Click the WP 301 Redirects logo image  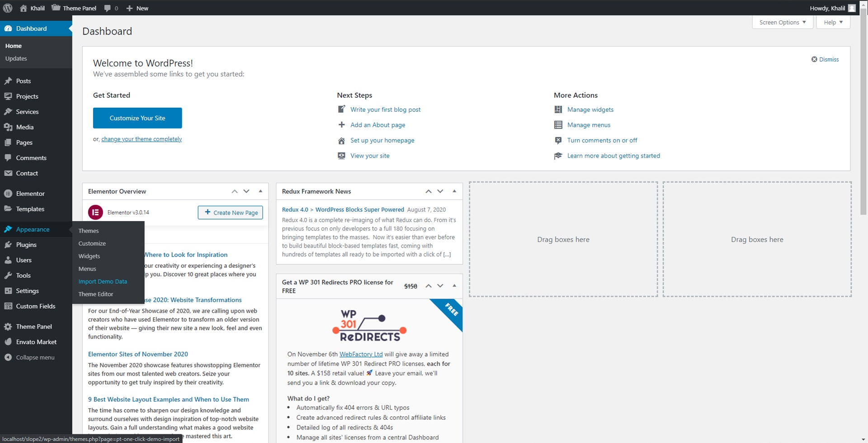click(369, 325)
